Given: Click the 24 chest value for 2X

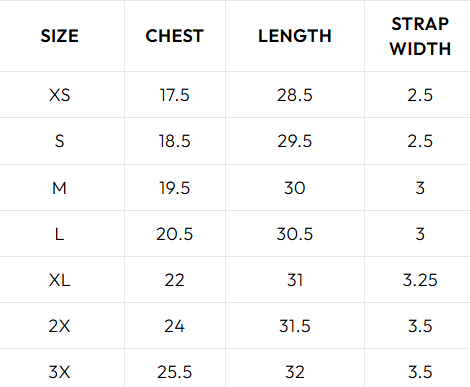Looking at the screenshot, I should click(174, 326).
